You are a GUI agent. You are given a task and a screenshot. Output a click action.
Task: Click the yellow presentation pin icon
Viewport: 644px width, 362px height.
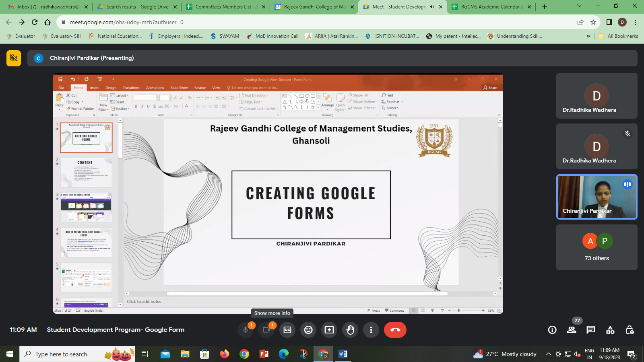(x=14, y=58)
